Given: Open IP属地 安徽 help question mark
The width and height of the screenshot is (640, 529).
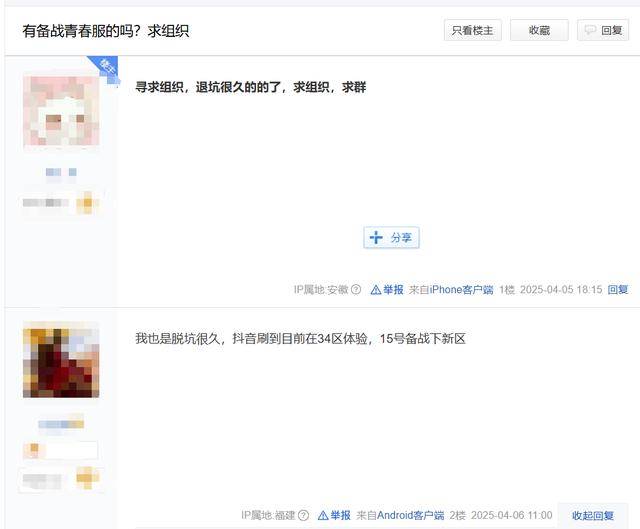Looking at the screenshot, I should (x=356, y=289).
